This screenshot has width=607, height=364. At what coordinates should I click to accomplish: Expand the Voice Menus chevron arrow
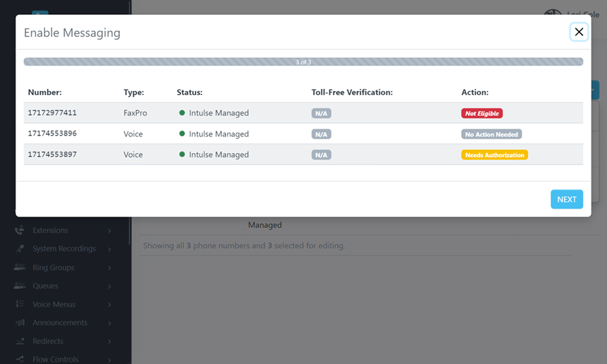109,305
